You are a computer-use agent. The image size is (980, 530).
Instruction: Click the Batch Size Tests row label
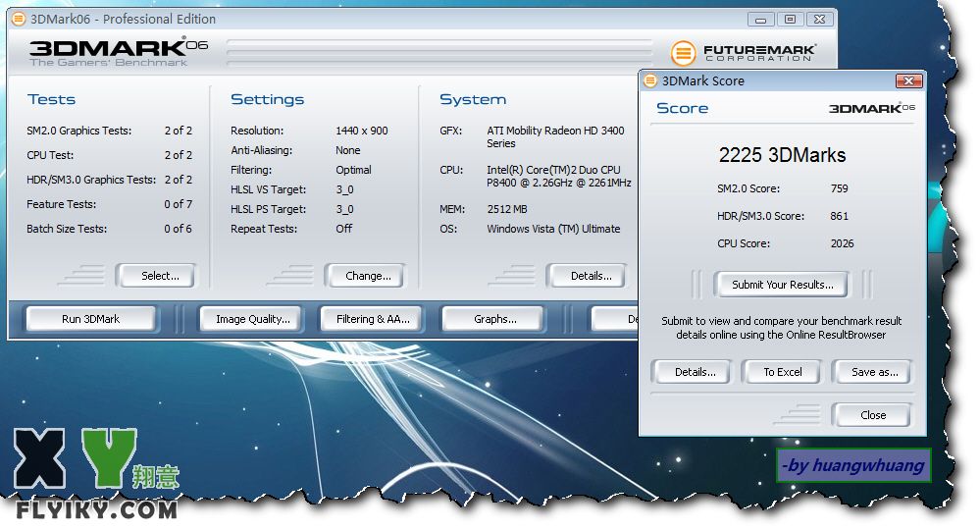(67, 229)
